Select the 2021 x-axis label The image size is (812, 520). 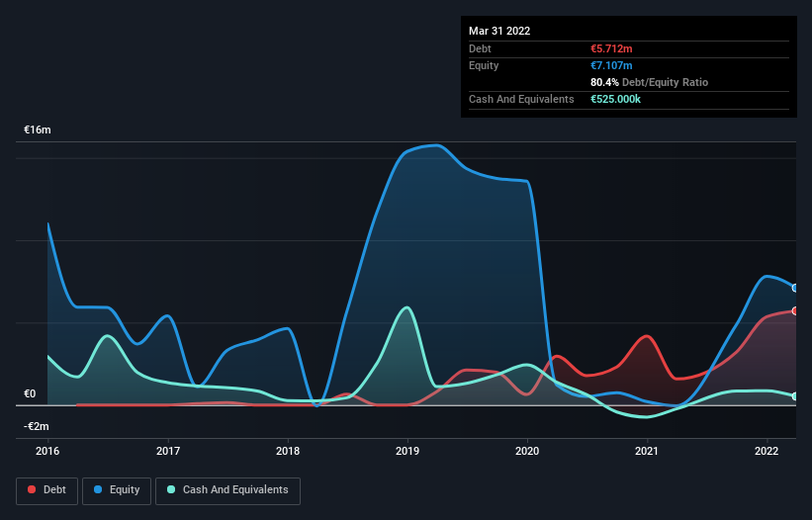[x=647, y=451]
